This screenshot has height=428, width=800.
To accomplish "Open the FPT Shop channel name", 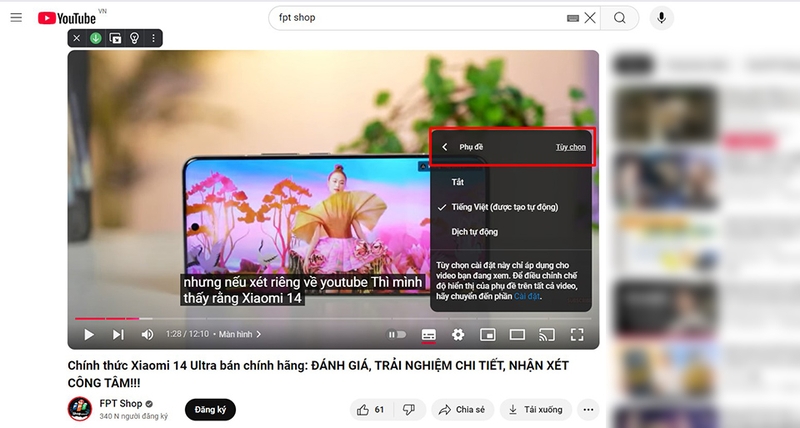I will pyautogui.click(x=120, y=404).
